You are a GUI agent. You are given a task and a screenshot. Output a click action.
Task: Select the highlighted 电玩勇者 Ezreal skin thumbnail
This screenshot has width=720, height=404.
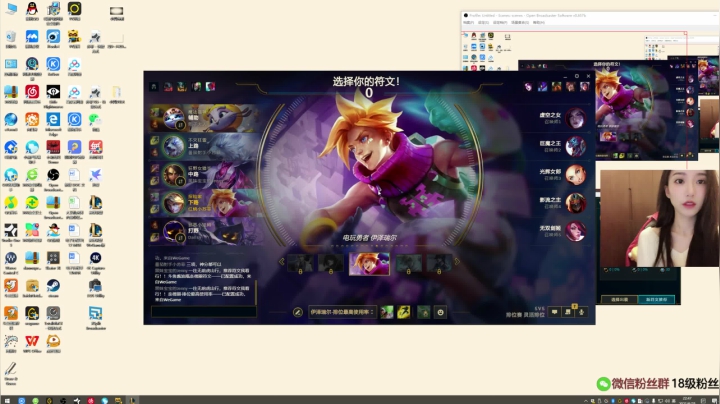[369, 264]
